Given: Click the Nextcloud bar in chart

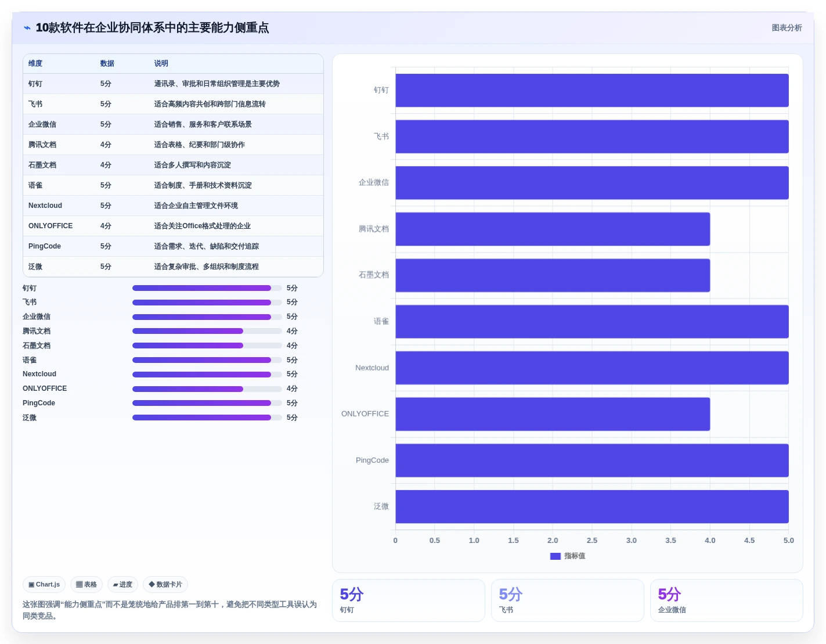Looking at the screenshot, I should [x=592, y=368].
